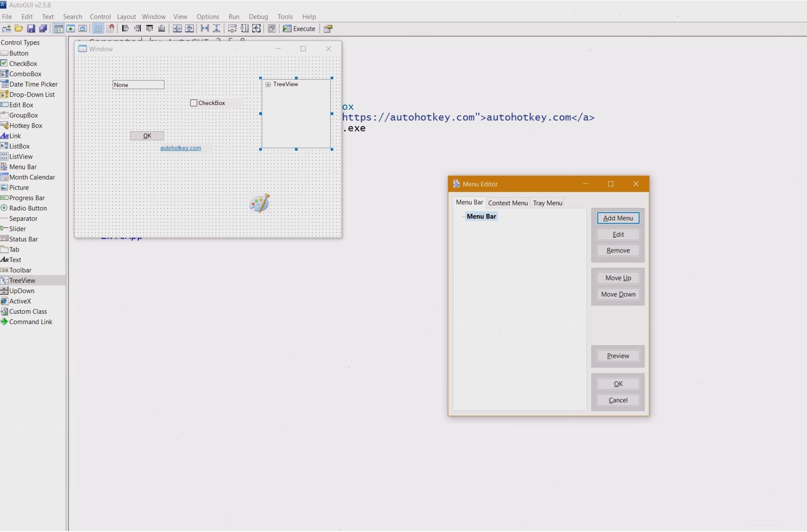This screenshot has width=807, height=532.
Task: Expand the TreeView node in the form
Action: pos(268,84)
